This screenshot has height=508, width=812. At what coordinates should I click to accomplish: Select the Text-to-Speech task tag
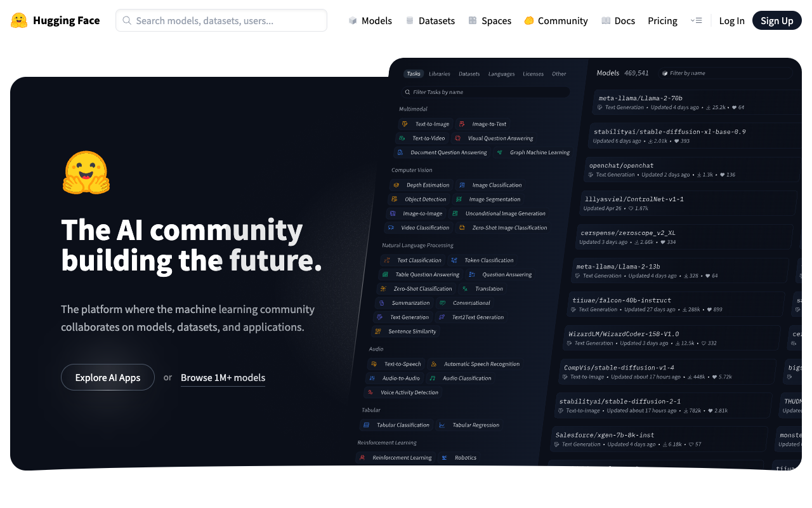(x=396, y=364)
